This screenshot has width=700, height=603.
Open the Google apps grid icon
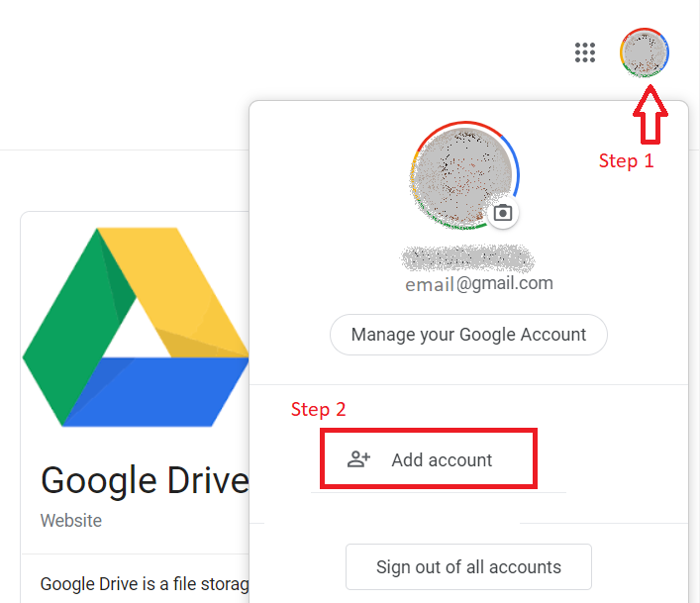[x=585, y=52]
